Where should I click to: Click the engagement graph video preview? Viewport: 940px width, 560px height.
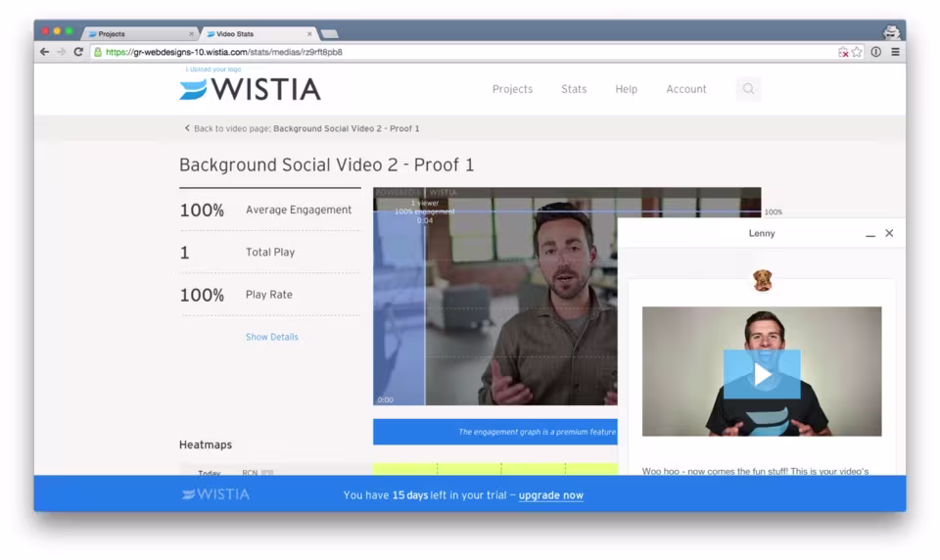495,297
